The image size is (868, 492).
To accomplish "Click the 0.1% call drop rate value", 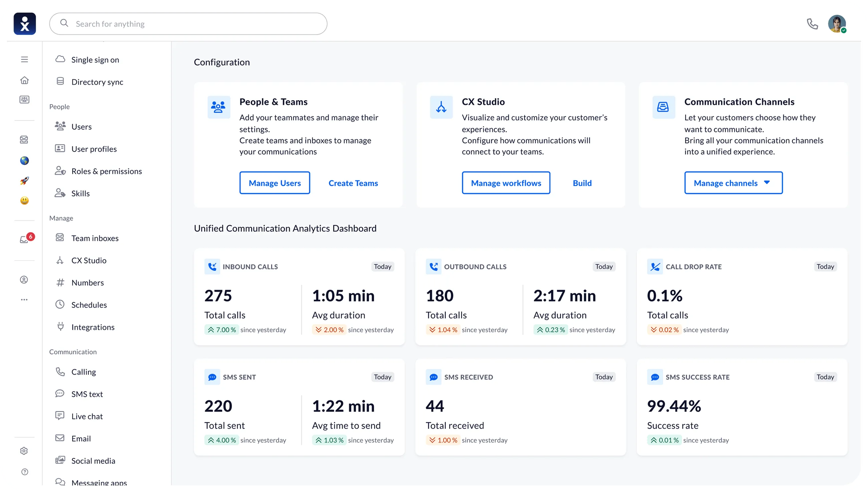I will (665, 296).
